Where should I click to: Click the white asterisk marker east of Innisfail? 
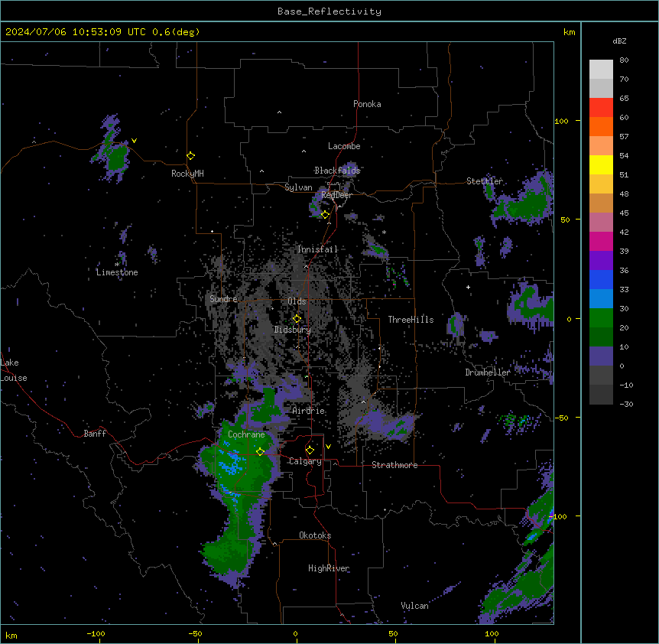384,232
